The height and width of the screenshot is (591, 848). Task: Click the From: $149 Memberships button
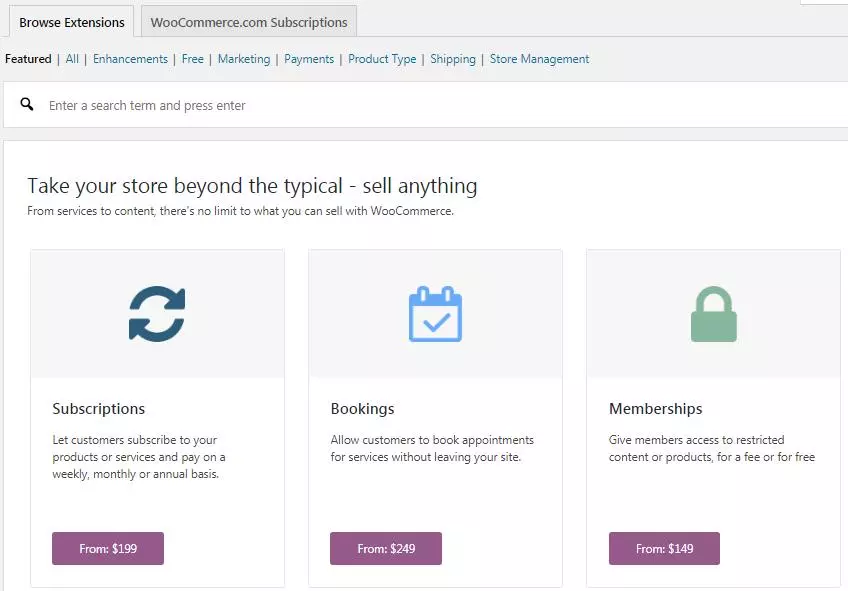point(664,548)
